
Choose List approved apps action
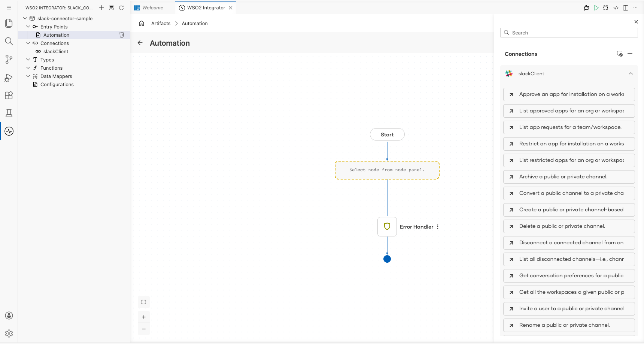(569, 111)
